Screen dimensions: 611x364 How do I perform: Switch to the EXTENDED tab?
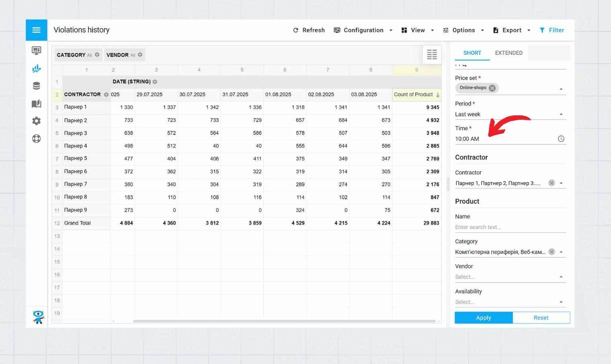point(509,53)
